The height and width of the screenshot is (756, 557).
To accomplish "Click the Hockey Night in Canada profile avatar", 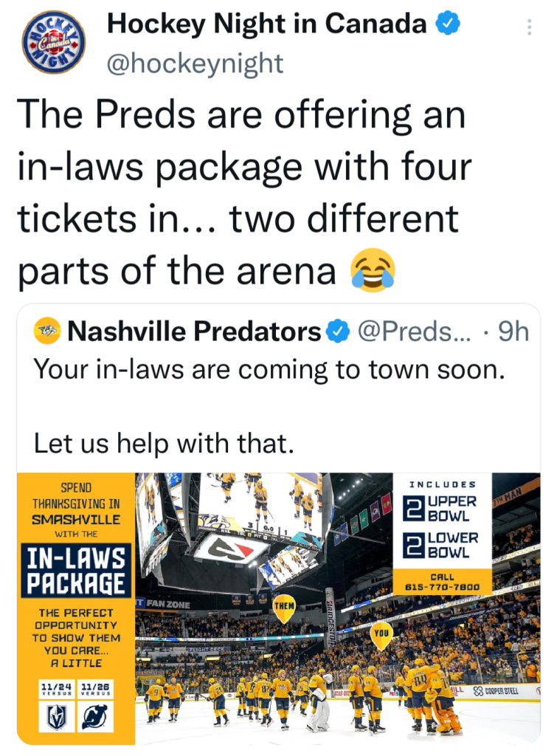I will click(x=53, y=42).
